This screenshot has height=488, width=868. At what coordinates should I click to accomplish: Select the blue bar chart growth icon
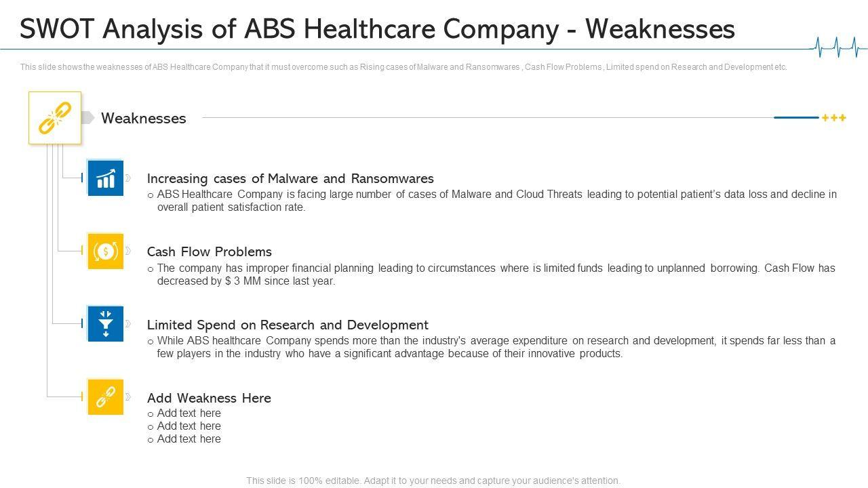point(105,178)
